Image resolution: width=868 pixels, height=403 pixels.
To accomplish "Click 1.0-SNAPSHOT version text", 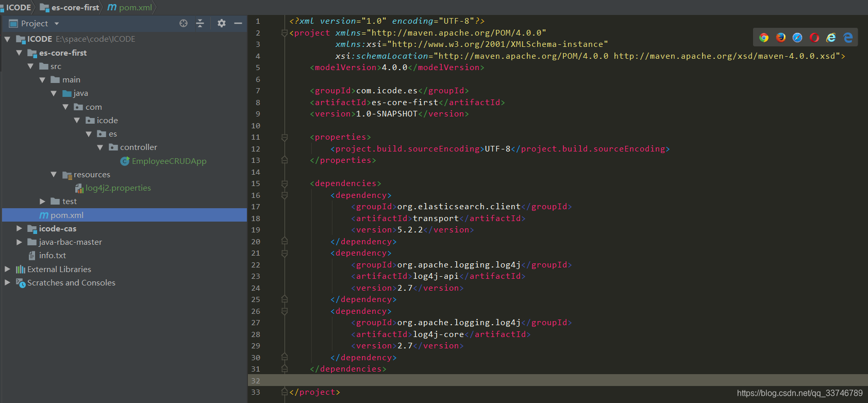I will pyautogui.click(x=387, y=114).
